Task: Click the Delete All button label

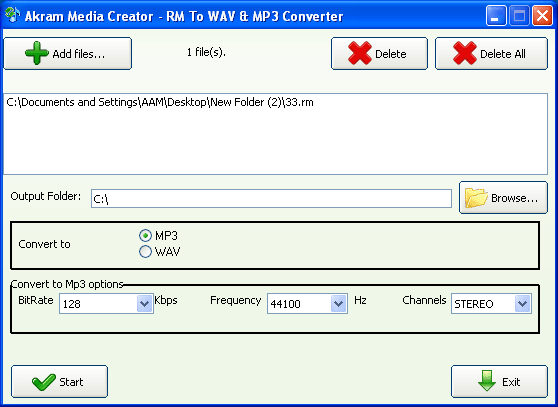Action: point(502,54)
